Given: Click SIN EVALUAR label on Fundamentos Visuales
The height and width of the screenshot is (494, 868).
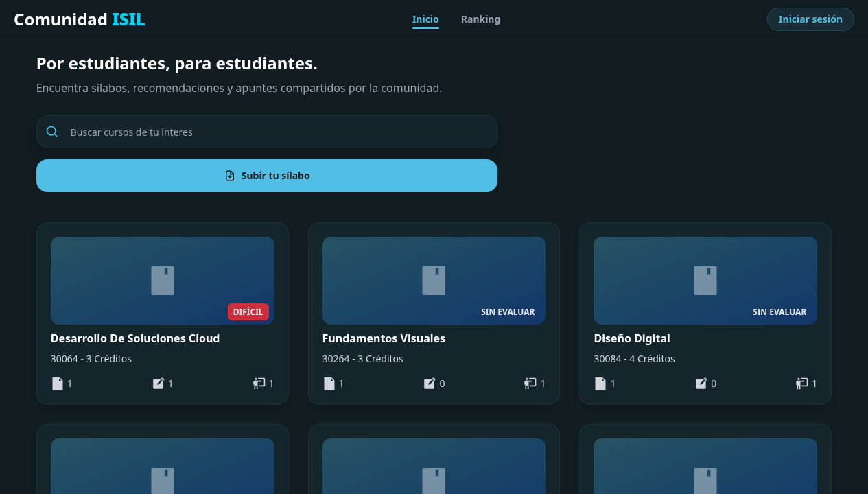Looking at the screenshot, I should [508, 311].
